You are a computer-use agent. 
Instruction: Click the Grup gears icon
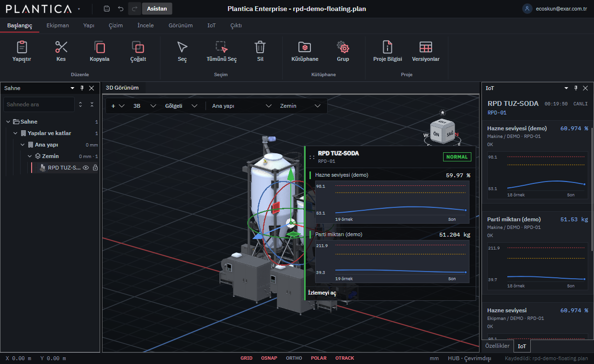click(343, 47)
